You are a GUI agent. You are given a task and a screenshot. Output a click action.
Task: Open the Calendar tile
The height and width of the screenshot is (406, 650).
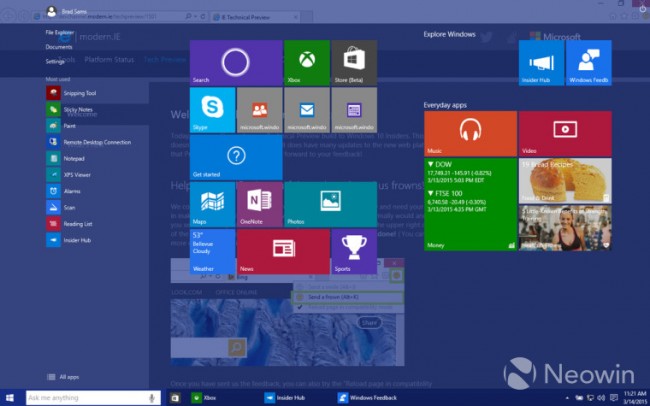tap(354, 110)
